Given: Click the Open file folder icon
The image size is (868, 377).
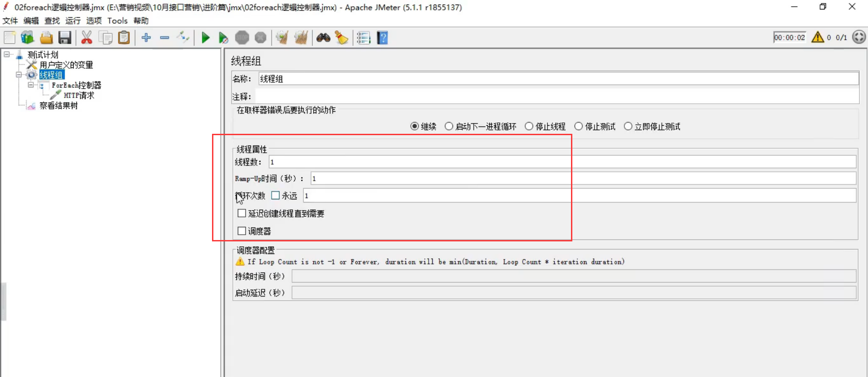Looking at the screenshot, I should click(x=46, y=38).
